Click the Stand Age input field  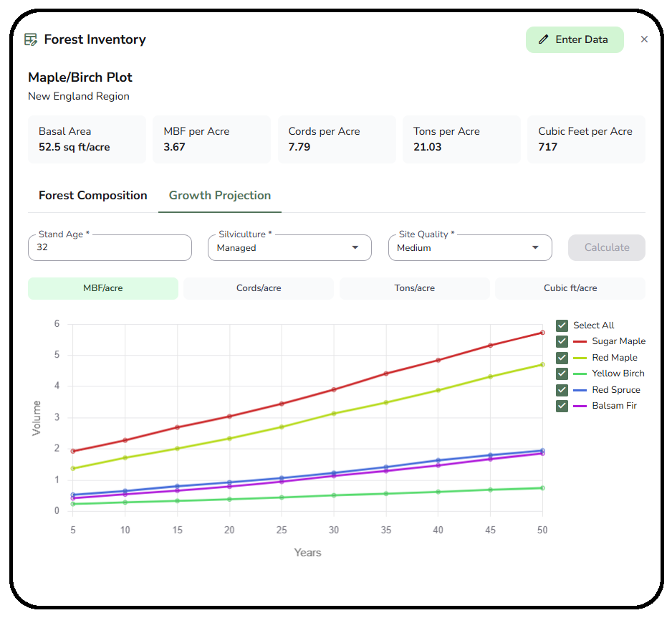[110, 247]
